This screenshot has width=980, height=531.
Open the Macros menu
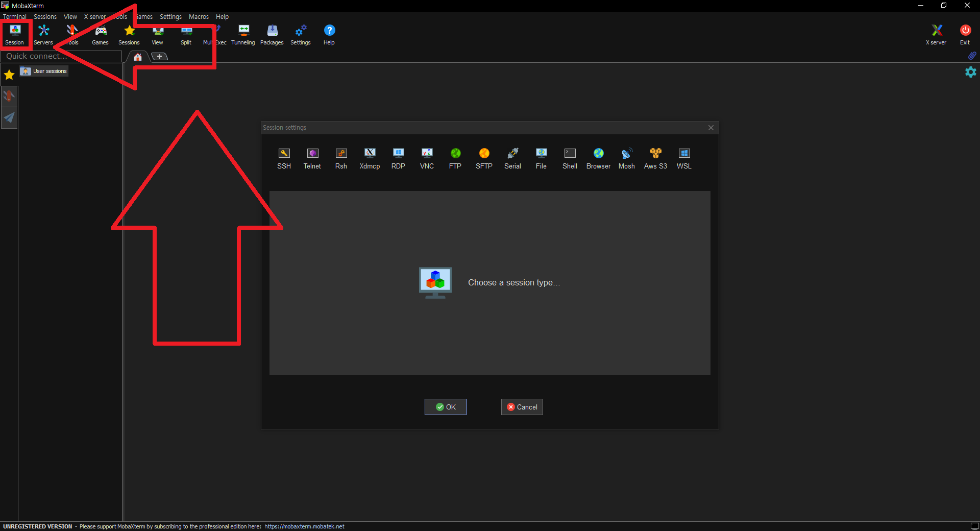[x=199, y=17]
